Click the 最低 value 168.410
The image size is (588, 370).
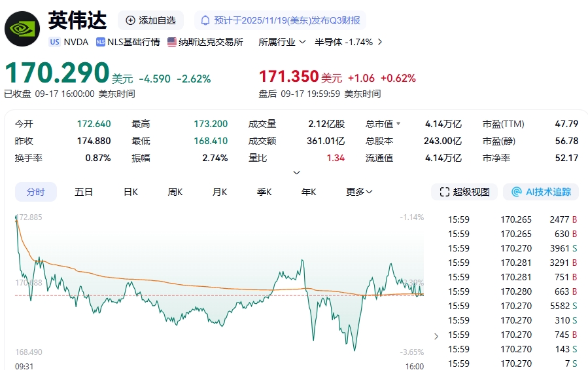(x=211, y=141)
